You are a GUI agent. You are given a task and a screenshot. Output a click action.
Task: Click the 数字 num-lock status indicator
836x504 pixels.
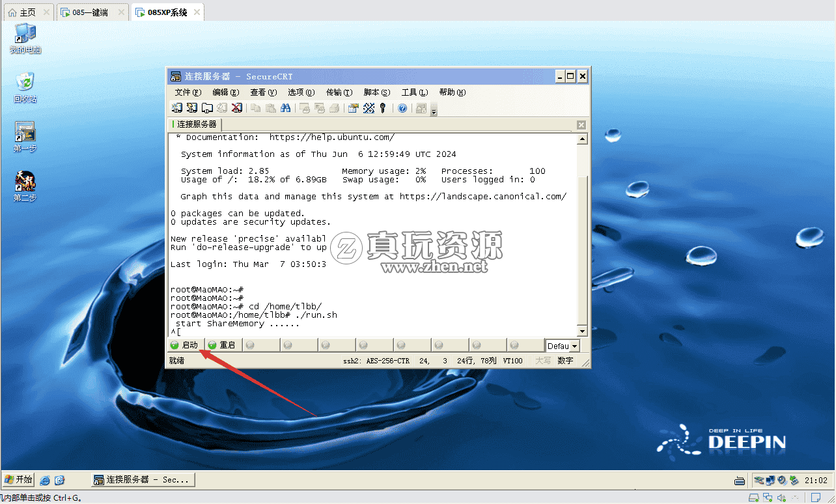tap(565, 361)
